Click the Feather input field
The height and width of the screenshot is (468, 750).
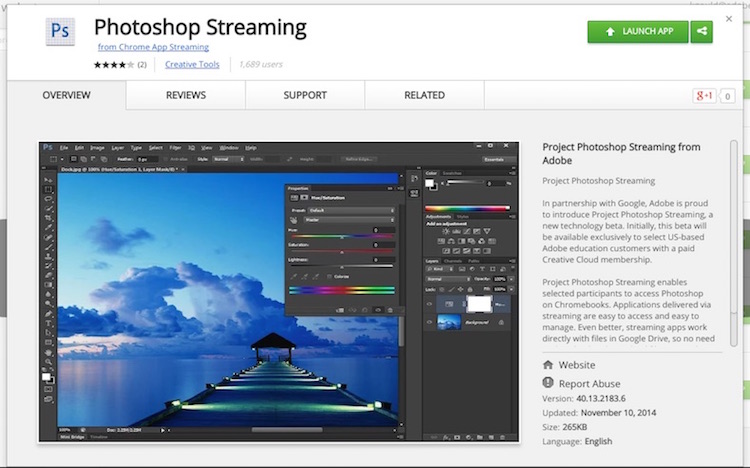(147, 159)
